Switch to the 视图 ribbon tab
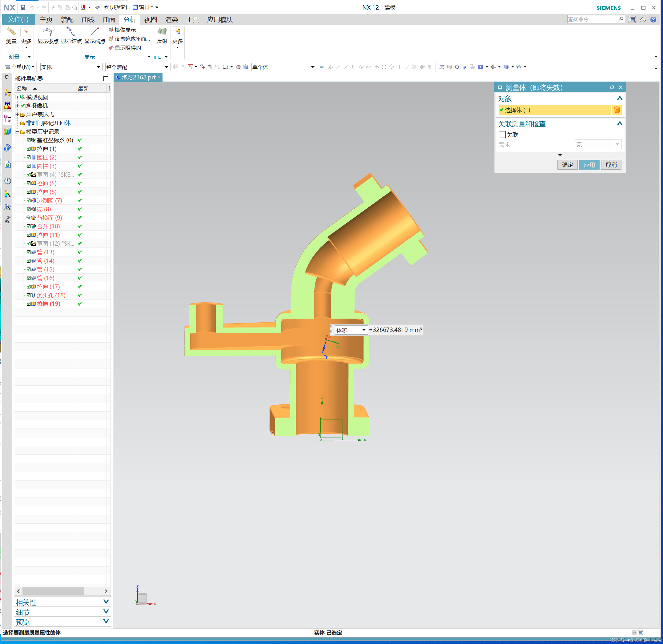Image resolution: width=663 pixels, height=644 pixels. (151, 20)
